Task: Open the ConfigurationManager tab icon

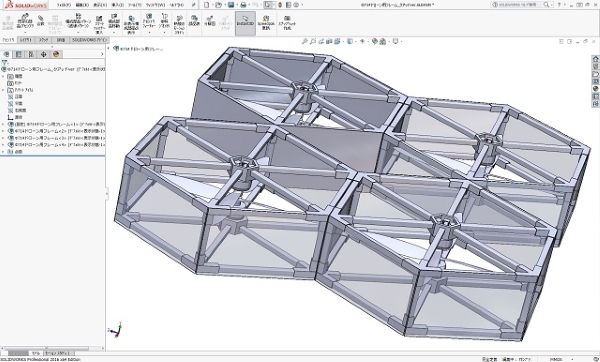Action: point(31,54)
